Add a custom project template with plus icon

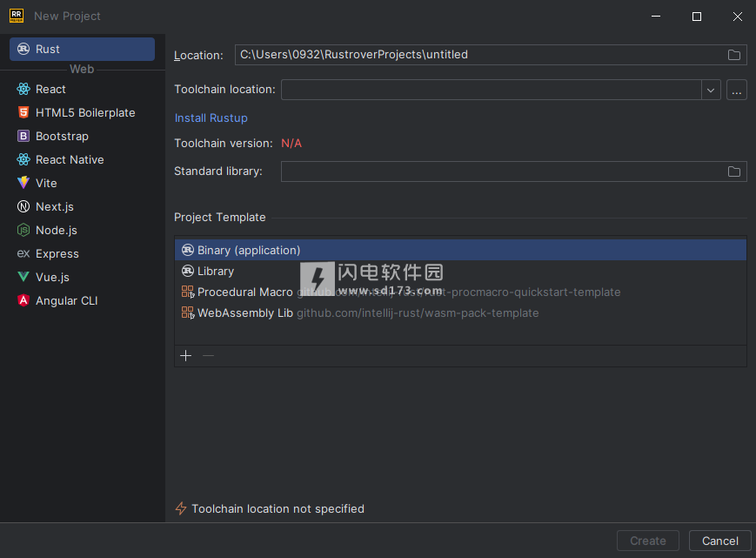[185, 356]
